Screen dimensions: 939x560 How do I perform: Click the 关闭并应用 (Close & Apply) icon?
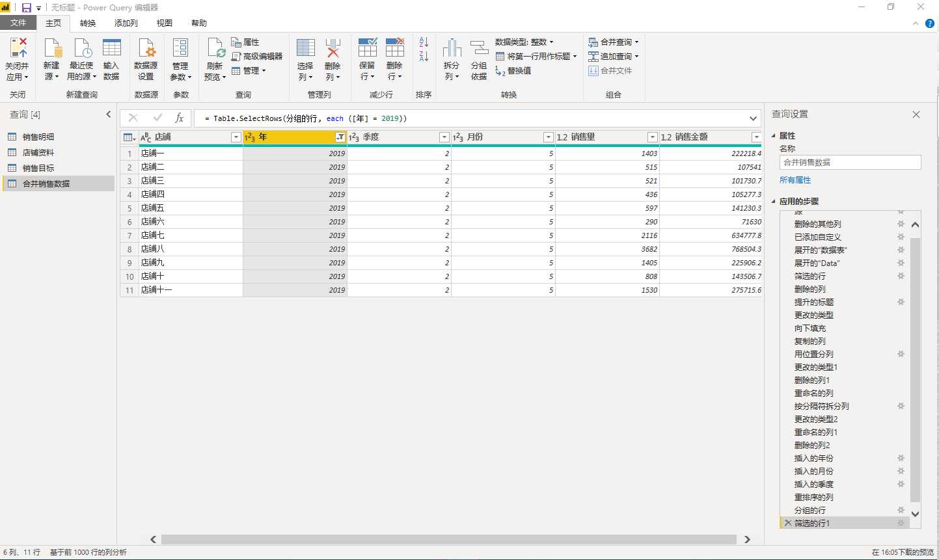click(18, 47)
